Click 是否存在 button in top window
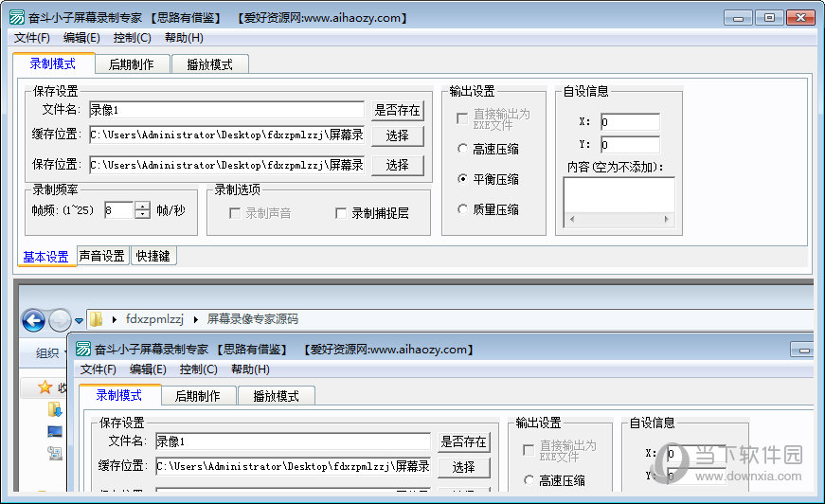 coord(397,111)
